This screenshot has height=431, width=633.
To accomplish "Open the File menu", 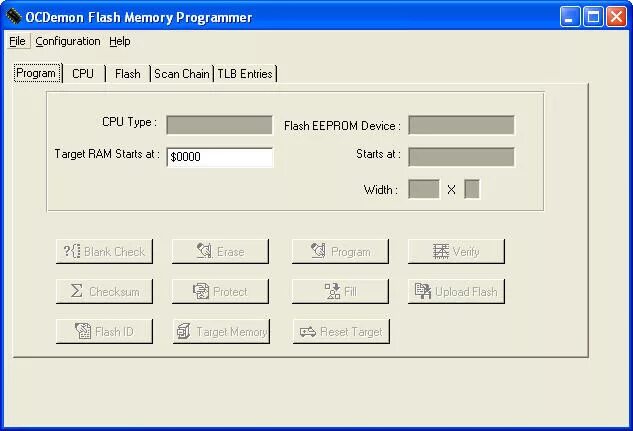I will click(17, 41).
